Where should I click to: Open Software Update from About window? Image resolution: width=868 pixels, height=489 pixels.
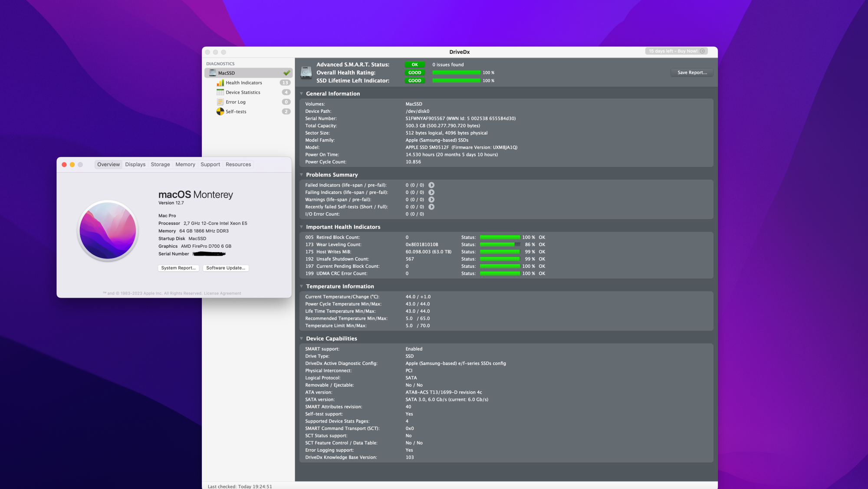(225, 268)
